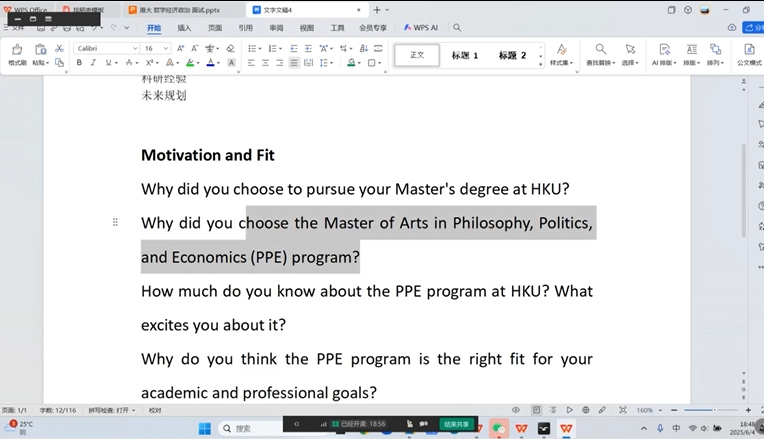Toggle italic formatting
Image resolution: width=764 pixels, height=440 pixels.
[x=94, y=63]
